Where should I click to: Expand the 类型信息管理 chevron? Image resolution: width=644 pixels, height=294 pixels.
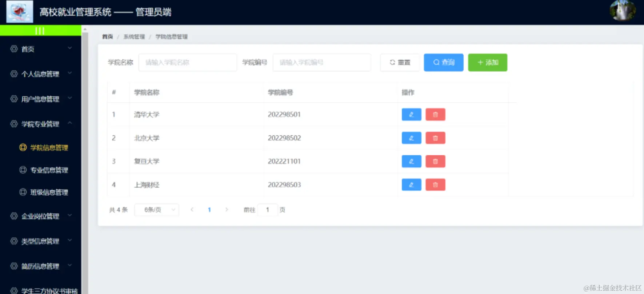click(x=70, y=240)
